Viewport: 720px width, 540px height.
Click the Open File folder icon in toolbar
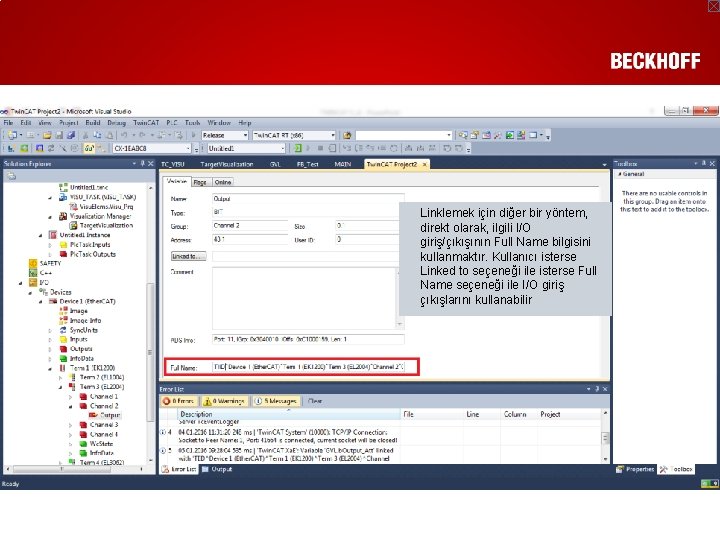click(47, 135)
